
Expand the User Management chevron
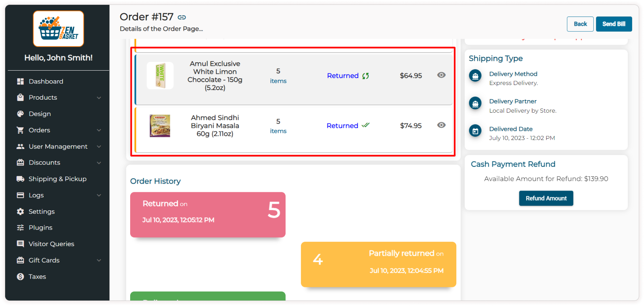point(99,147)
